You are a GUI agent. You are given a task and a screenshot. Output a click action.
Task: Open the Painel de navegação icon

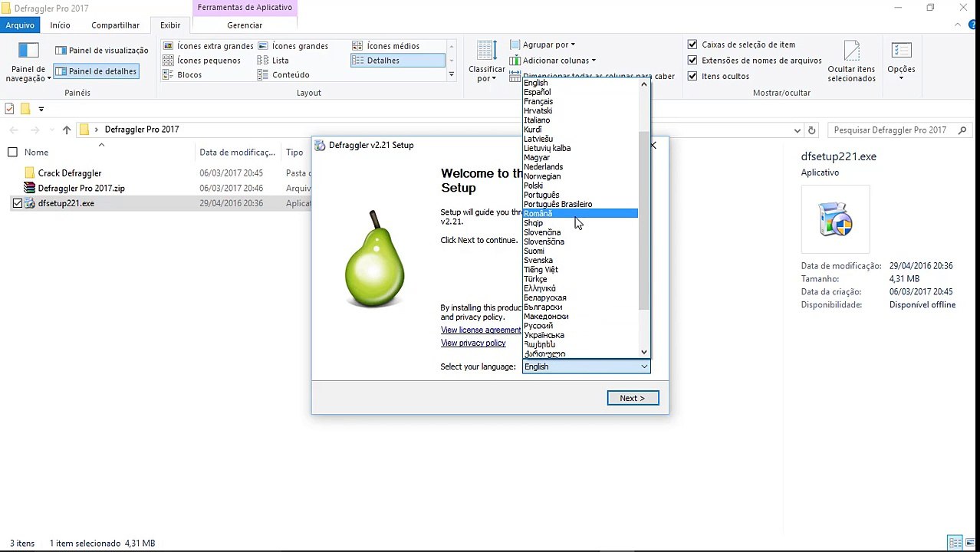click(x=28, y=61)
